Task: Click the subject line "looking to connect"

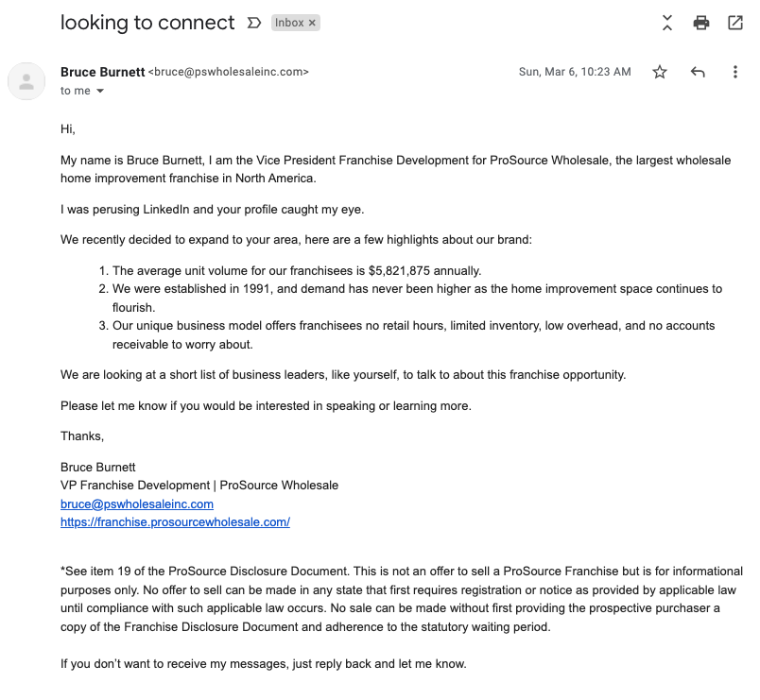Action: click(147, 23)
